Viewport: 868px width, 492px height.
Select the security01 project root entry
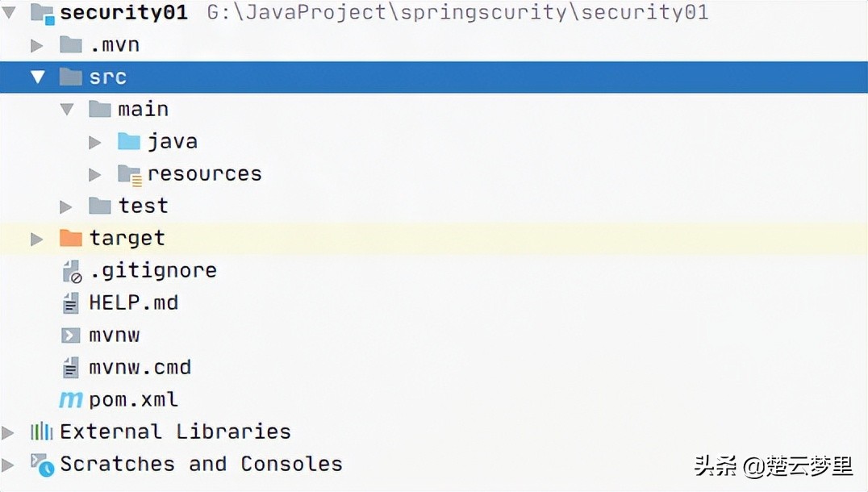coord(123,12)
